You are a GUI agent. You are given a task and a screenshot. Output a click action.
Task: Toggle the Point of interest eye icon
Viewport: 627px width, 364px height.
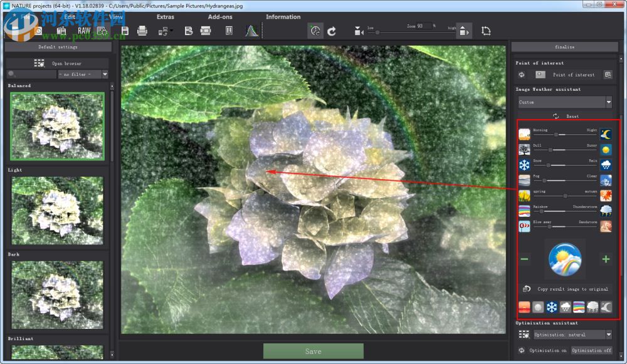click(x=521, y=75)
